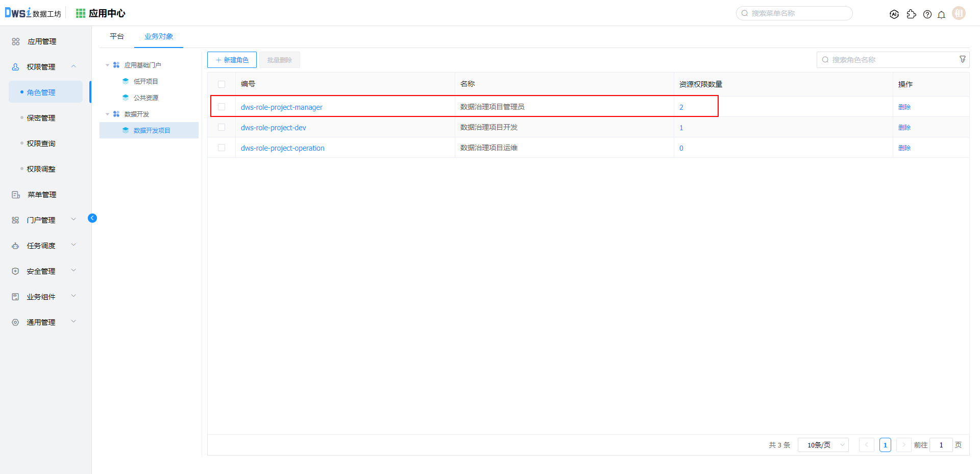The image size is (980, 474).
Task: Click the user avatar icon
Action: pyautogui.click(x=959, y=13)
